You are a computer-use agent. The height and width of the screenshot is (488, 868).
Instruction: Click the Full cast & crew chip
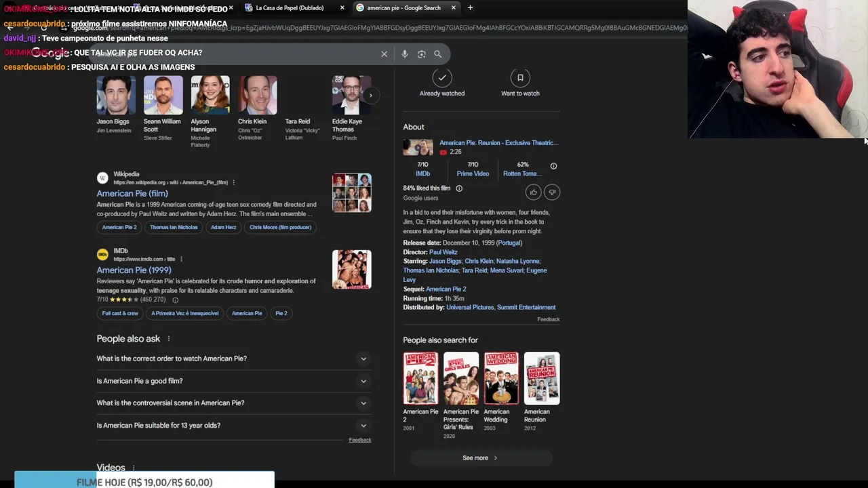pyautogui.click(x=120, y=313)
